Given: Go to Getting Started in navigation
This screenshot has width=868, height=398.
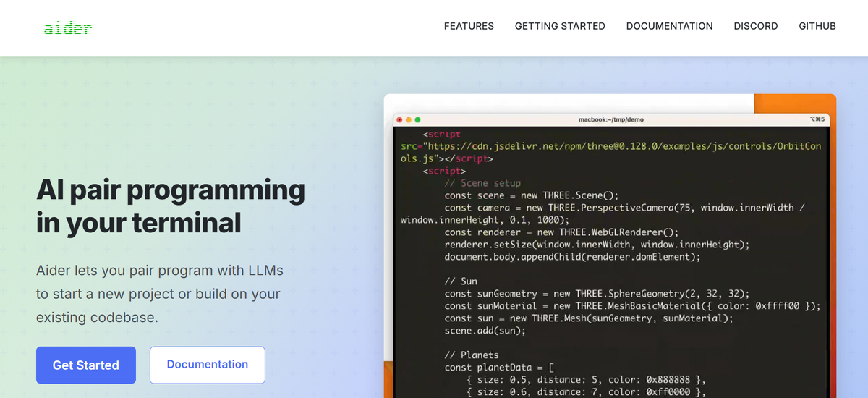Looking at the screenshot, I should [560, 26].
